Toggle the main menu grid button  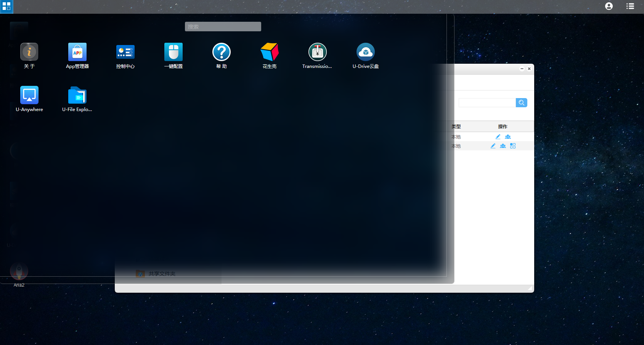6,6
